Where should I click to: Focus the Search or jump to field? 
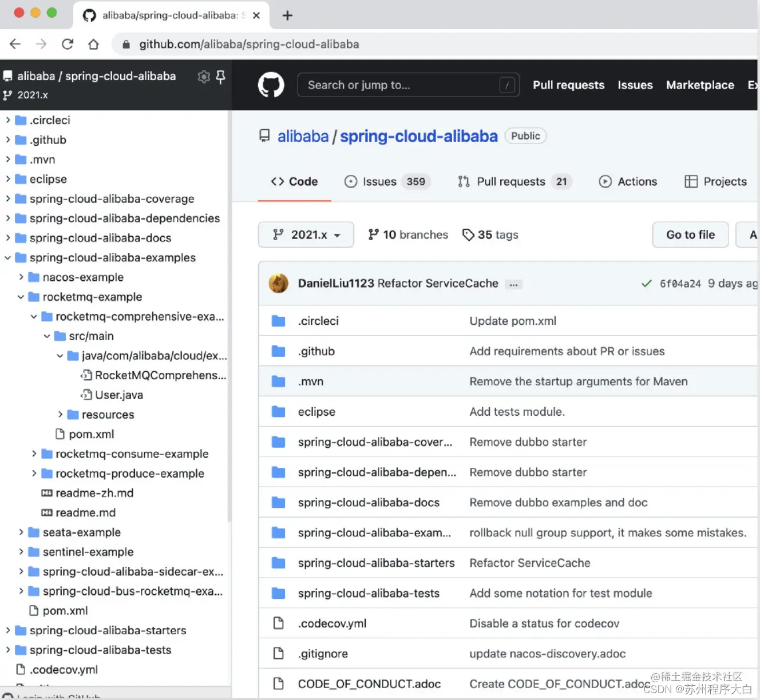click(x=408, y=85)
